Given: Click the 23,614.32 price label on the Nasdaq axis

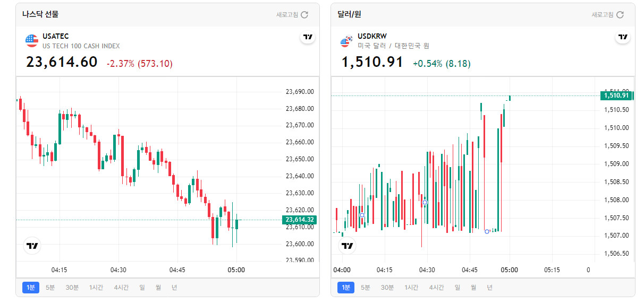Looking at the screenshot, I should click(300, 220).
